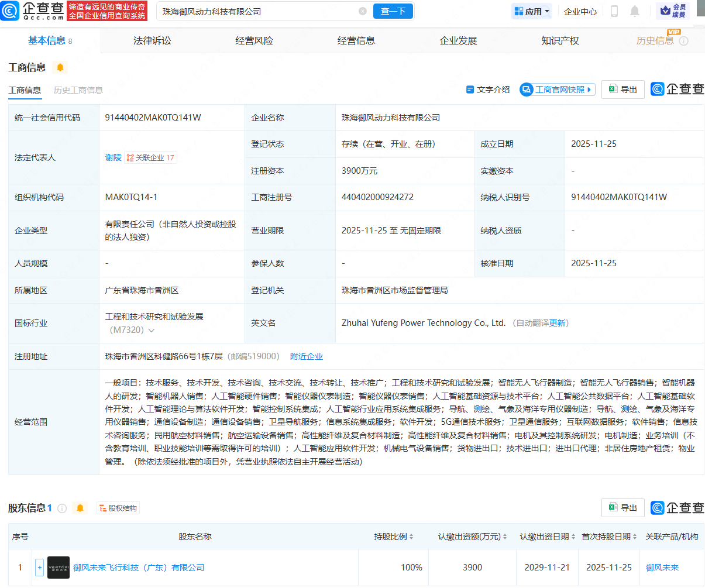Click the info icon beside 股东信息

tap(62, 508)
